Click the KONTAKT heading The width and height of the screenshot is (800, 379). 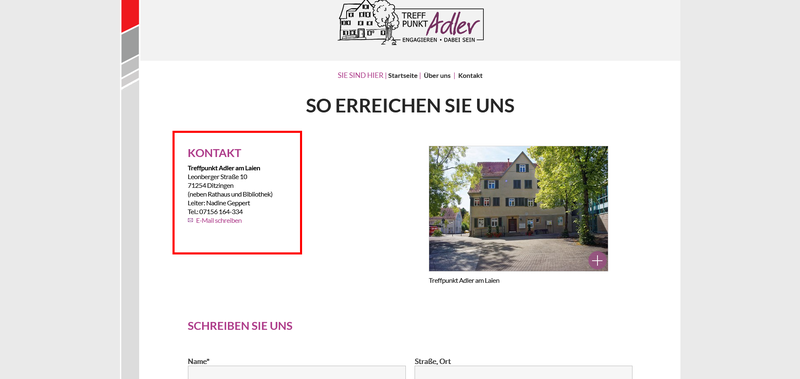click(x=214, y=153)
